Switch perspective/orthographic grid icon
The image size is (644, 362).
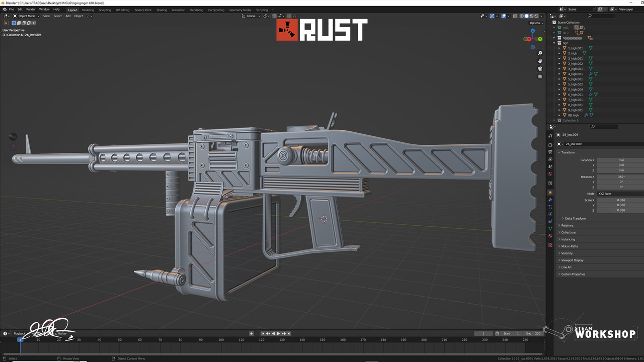click(540, 77)
